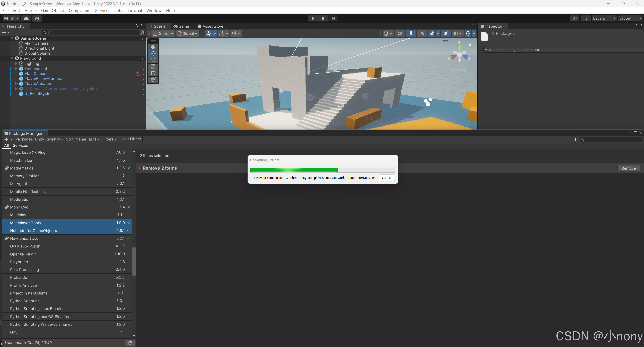Open the Unity account icon dropdown

pos(11,18)
